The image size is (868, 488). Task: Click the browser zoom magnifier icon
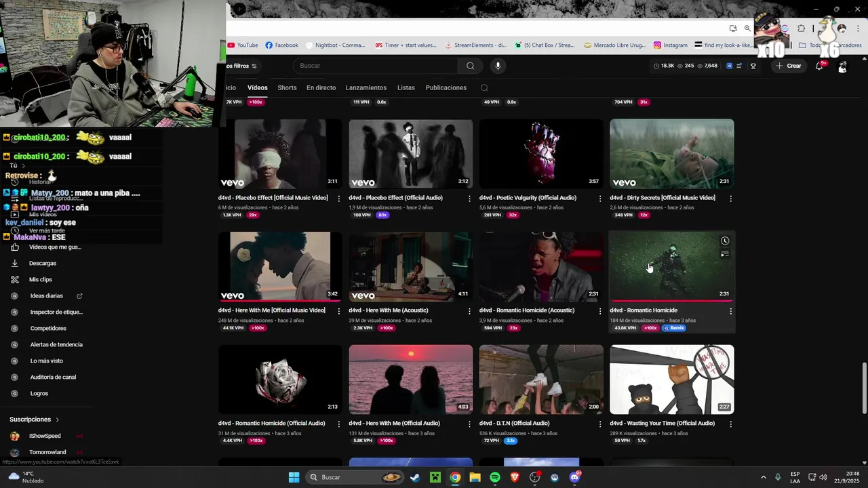pos(747,28)
